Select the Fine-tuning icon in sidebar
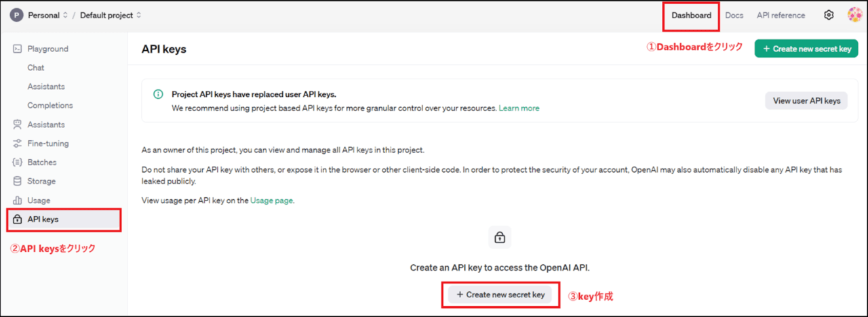Viewport: 868px width, 317px height. coord(18,144)
